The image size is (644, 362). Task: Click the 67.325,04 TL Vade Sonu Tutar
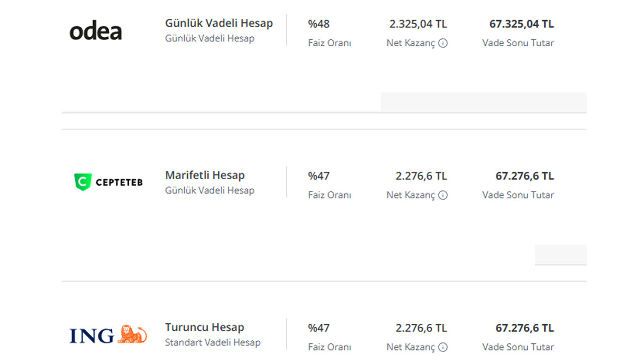(522, 24)
